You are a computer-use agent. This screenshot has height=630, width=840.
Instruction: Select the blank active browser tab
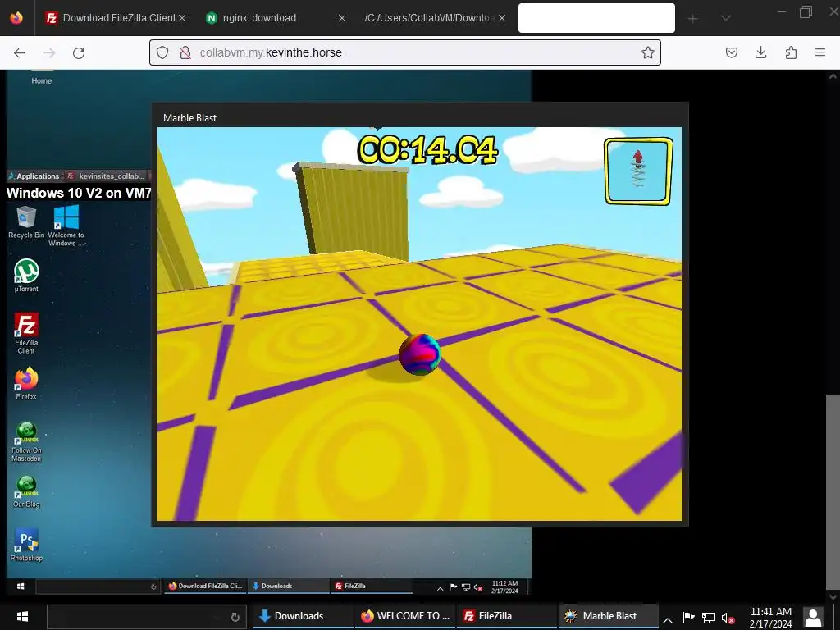(x=596, y=18)
